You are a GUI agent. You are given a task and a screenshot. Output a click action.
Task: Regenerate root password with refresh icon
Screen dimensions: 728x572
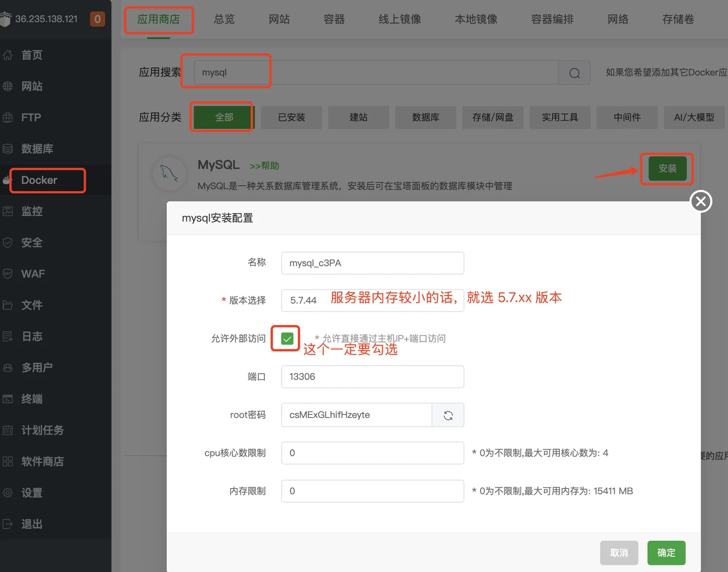pos(448,415)
